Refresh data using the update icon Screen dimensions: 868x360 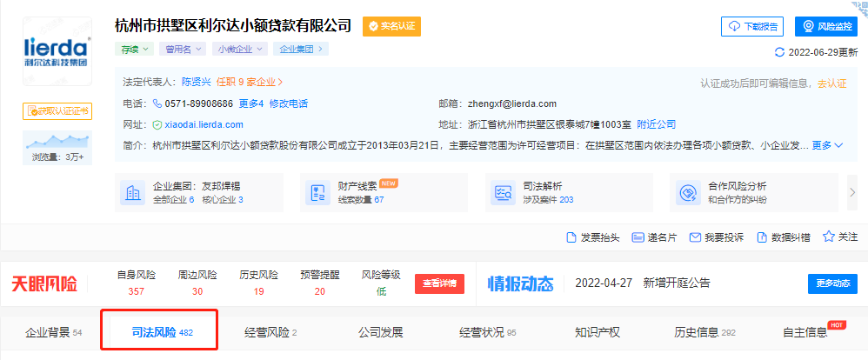pos(779,53)
